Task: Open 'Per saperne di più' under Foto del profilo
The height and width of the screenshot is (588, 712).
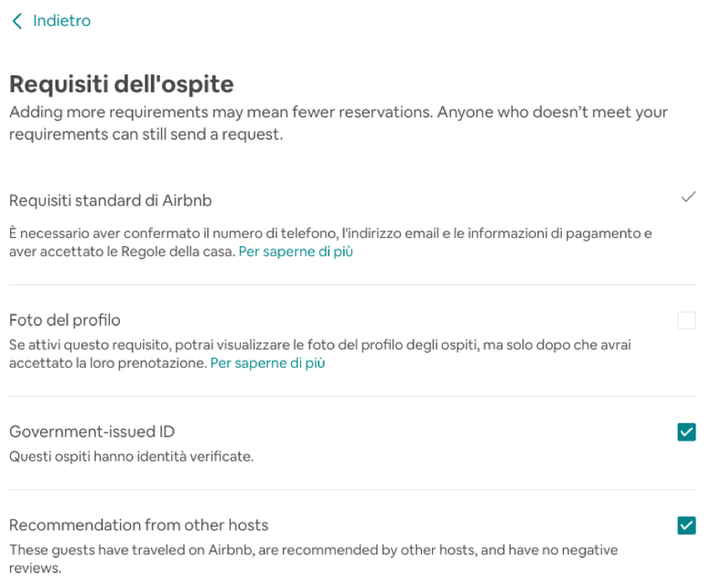Action: 267,363
